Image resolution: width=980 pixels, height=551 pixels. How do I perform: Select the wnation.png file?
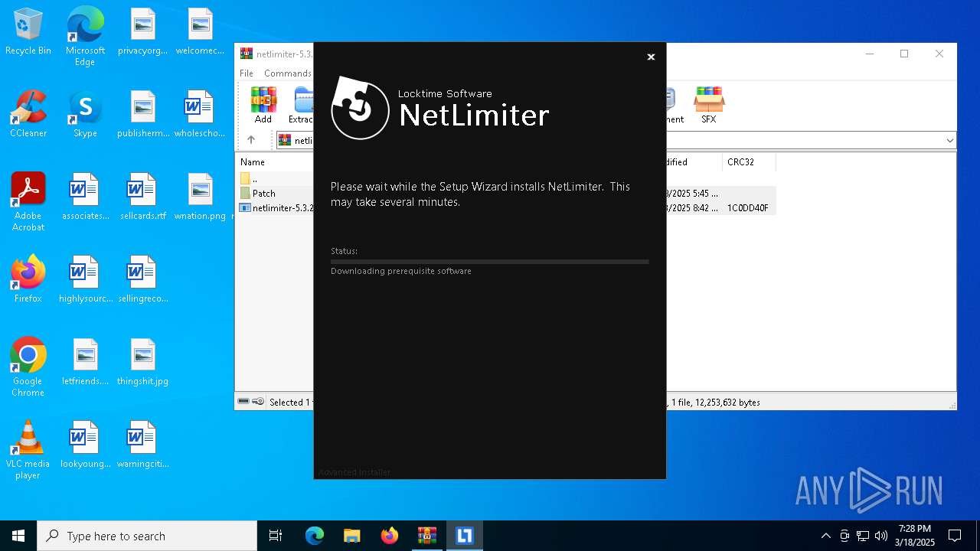tap(200, 197)
